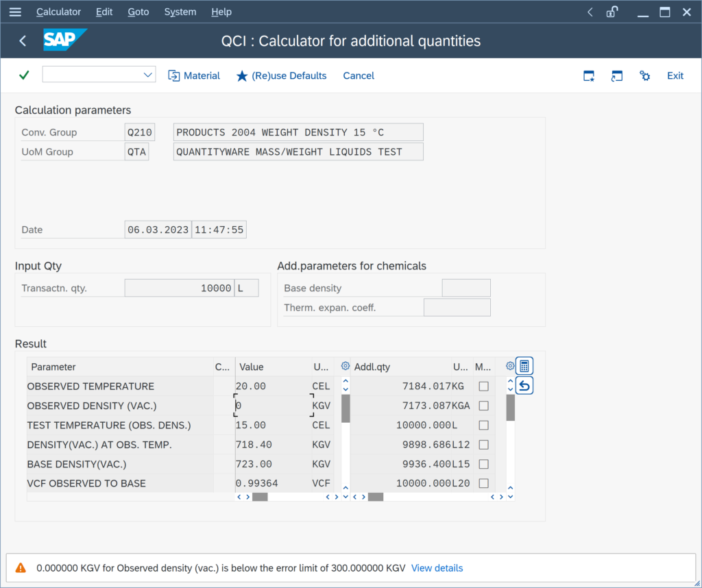Click the create new session window icon
The width and height of the screenshot is (702, 588).
pyautogui.click(x=589, y=75)
